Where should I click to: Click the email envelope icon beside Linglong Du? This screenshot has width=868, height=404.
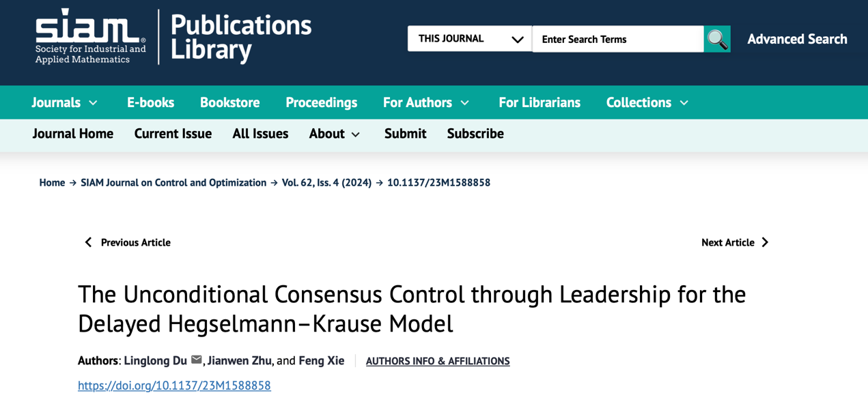point(197,360)
